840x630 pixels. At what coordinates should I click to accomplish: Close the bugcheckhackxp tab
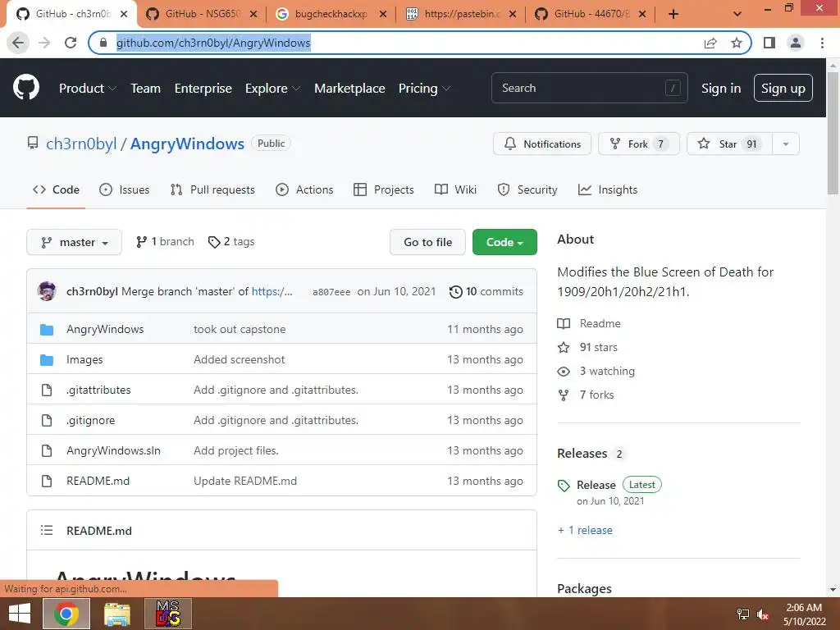(383, 14)
